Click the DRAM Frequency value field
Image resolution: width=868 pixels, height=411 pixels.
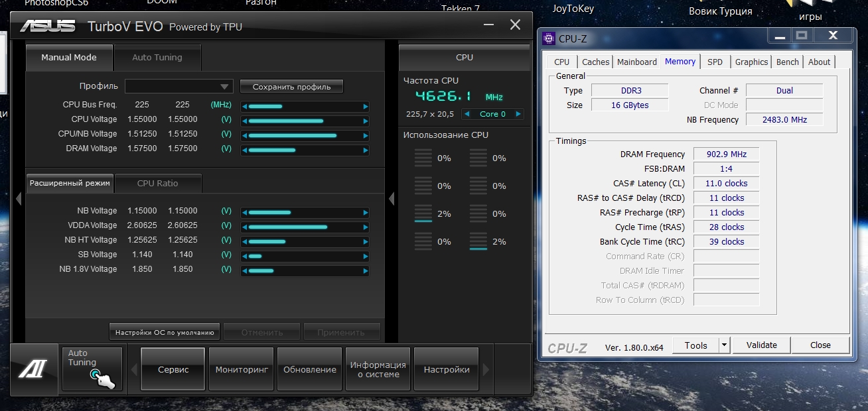726,154
